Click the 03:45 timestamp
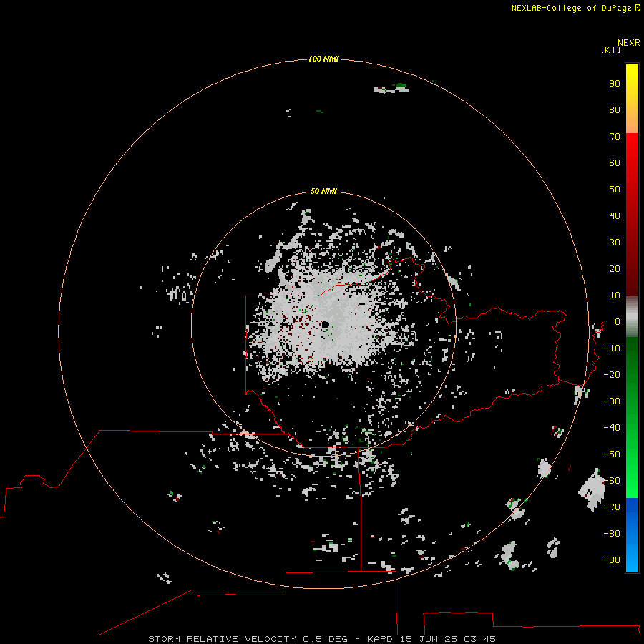The width and height of the screenshot is (644, 644). [x=479, y=639]
